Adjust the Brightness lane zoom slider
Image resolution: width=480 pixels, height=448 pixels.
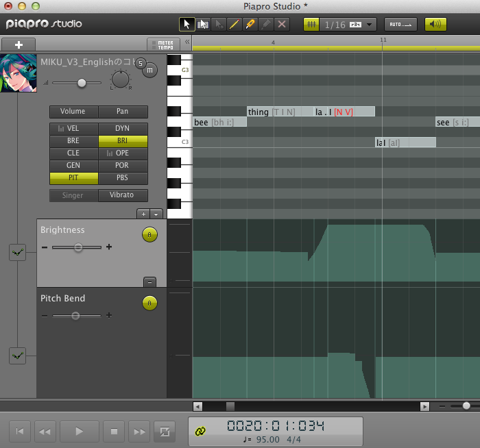click(x=78, y=247)
